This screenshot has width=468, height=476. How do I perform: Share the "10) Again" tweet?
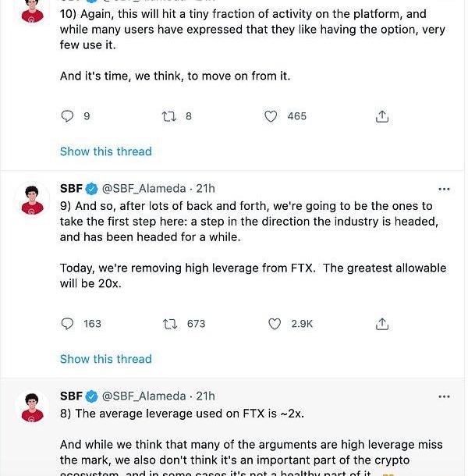pos(382,116)
